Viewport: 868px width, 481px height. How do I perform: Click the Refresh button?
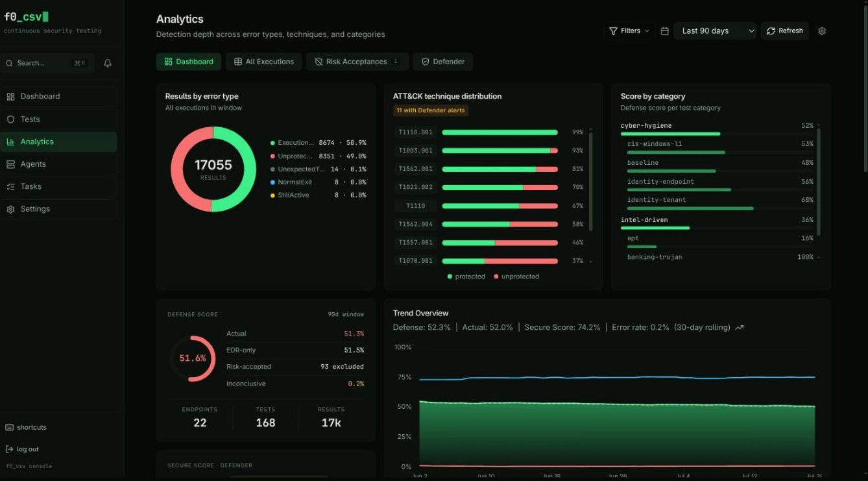[785, 31]
